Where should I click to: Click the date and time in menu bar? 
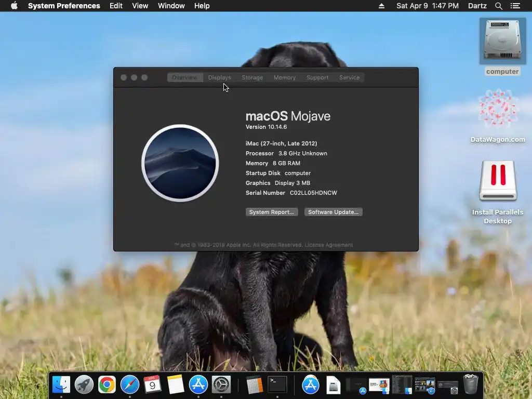coord(428,6)
